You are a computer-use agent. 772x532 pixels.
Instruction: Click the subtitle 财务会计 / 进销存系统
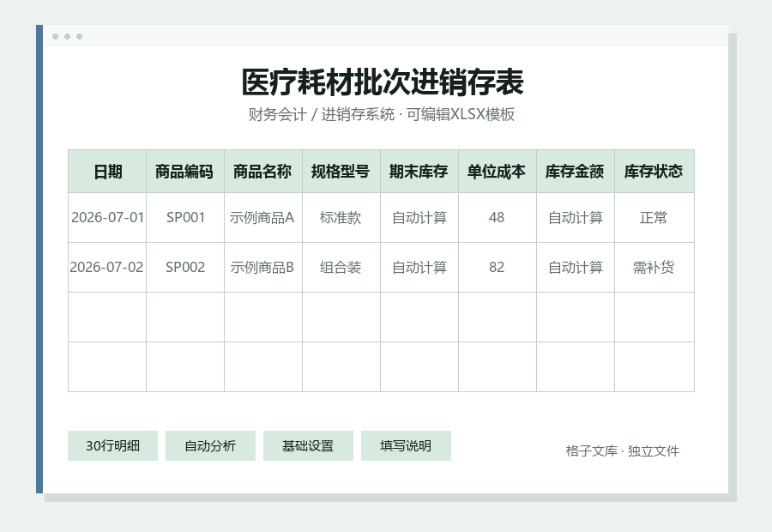click(322, 114)
